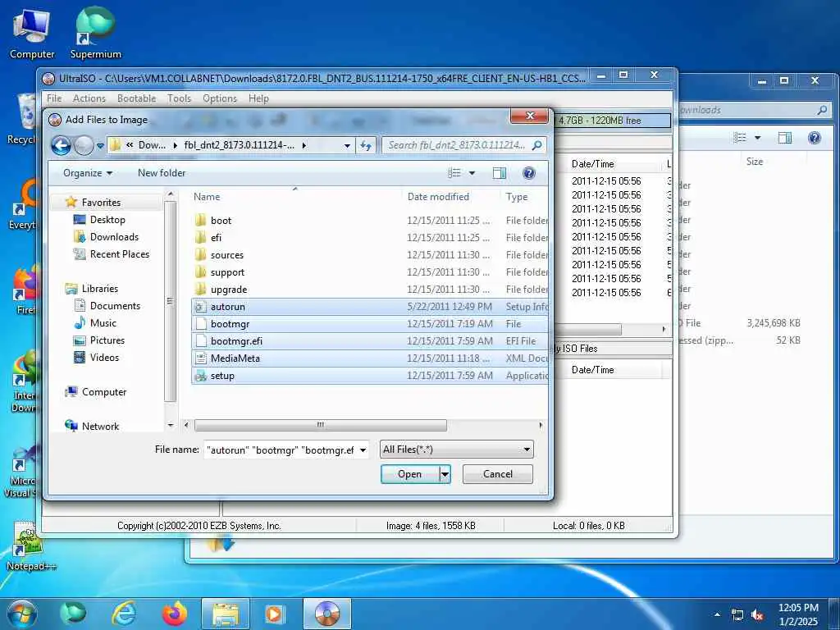The height and width of the screenshot is (630, 840).
Task: Open the UltraISO Bootable menu
Action: point(137,98)
